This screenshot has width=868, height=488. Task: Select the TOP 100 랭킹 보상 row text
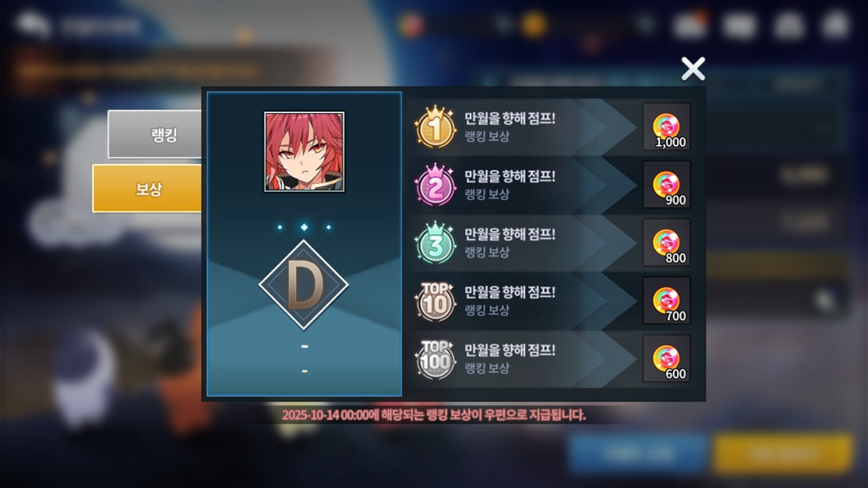pyautogui.click(x=487, y=369)
